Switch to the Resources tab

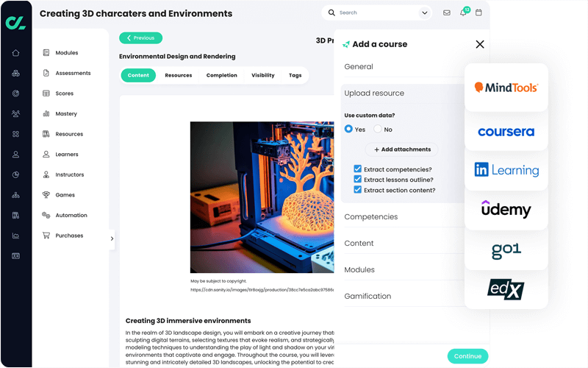click(179, 75)
